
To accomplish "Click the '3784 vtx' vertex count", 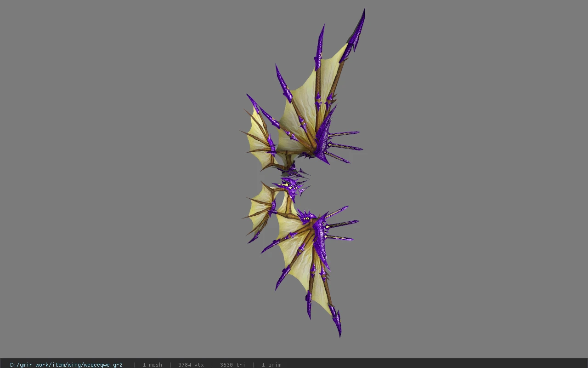I will [191, 365].
